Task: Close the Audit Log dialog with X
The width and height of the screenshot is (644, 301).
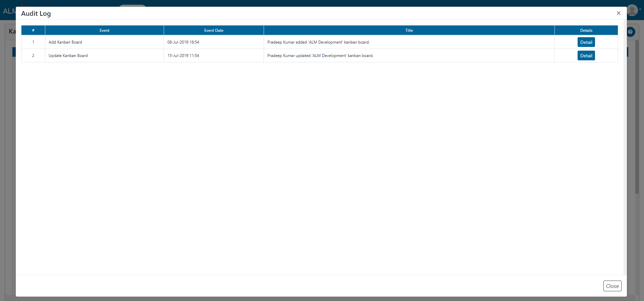Action: coord(619,13)
